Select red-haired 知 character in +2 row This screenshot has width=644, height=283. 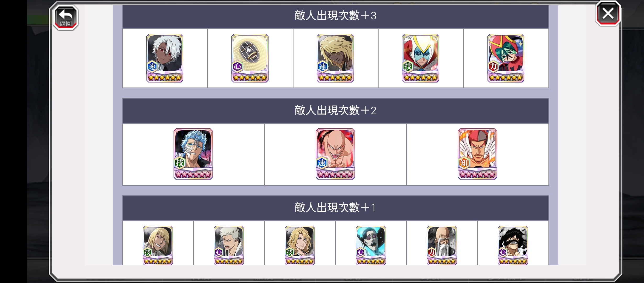tap(478, 154)
